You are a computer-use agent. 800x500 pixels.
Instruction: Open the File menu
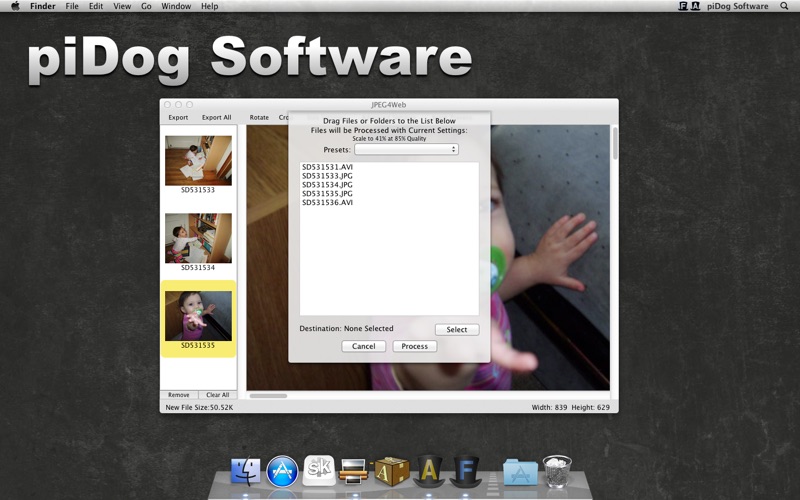72,6
